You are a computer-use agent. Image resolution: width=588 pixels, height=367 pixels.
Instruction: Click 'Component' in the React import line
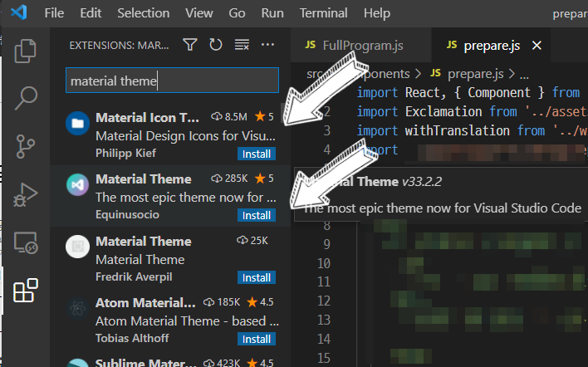(499, 92)
